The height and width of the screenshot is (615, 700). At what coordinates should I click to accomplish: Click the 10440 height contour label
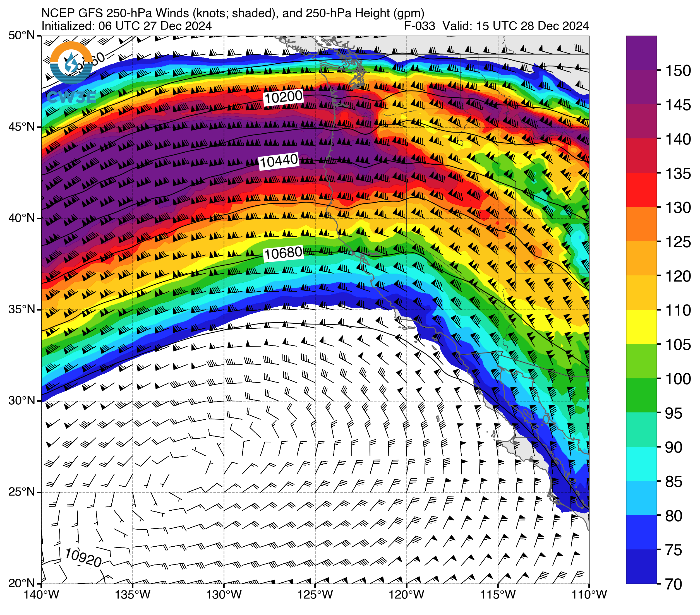(x=279, y=161)
